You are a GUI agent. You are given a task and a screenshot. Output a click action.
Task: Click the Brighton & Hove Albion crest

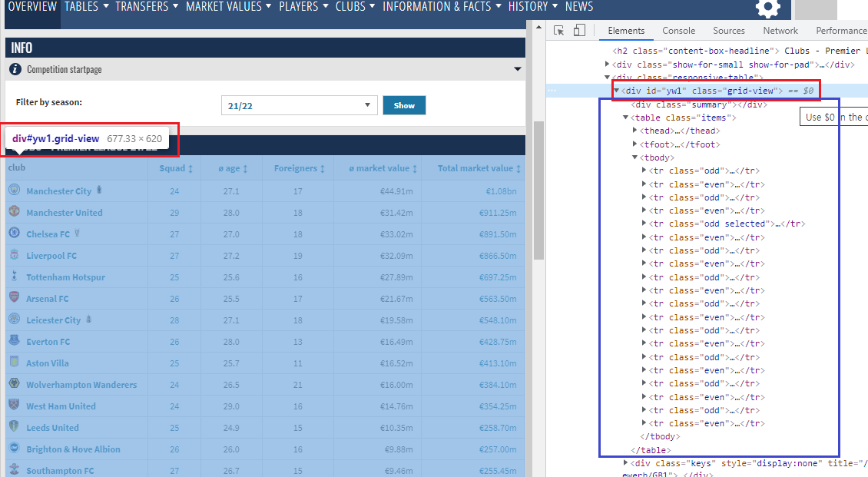pos(15,449)
